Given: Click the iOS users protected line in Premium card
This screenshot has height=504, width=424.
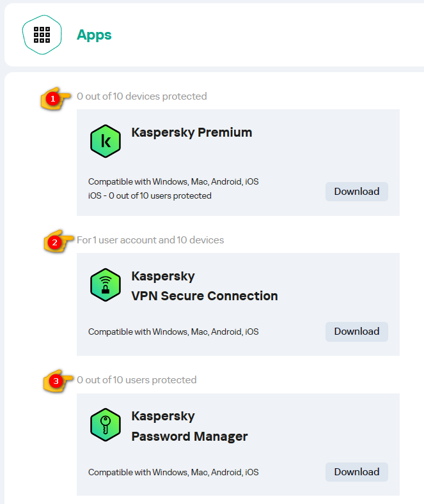Looking at the screenshot, I should coord(150,195).
